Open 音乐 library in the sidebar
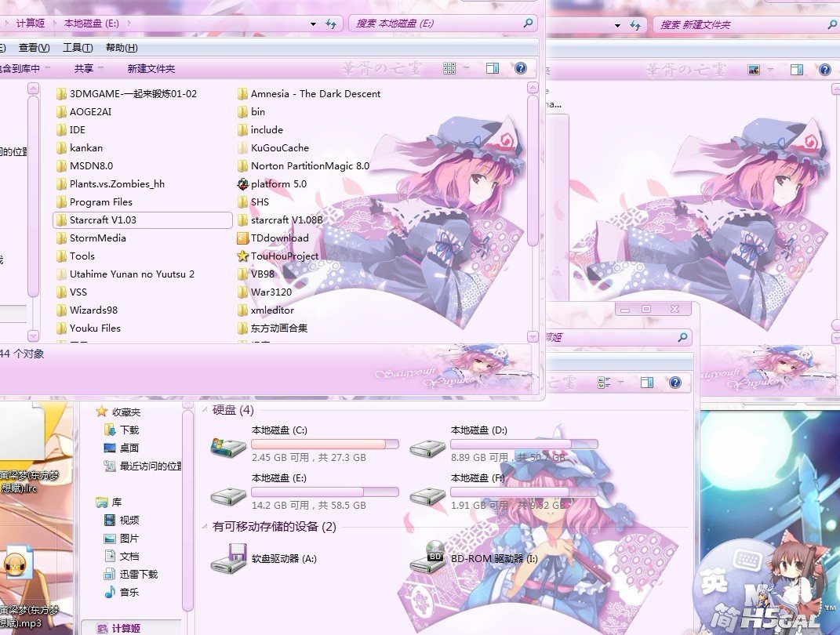The width and height of the screenshot is (840, 635). pyautogui.click(x=122, y=592)
